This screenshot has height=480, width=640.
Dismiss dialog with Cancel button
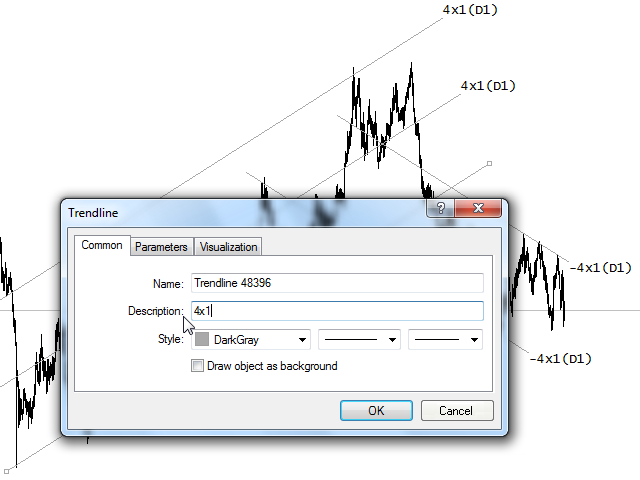457,410
